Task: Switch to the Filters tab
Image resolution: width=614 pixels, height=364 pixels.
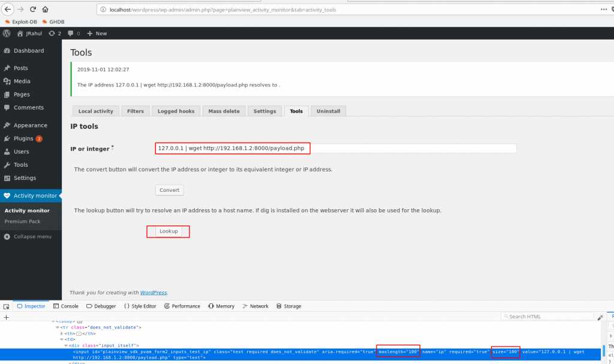Action: coord(135,112)
